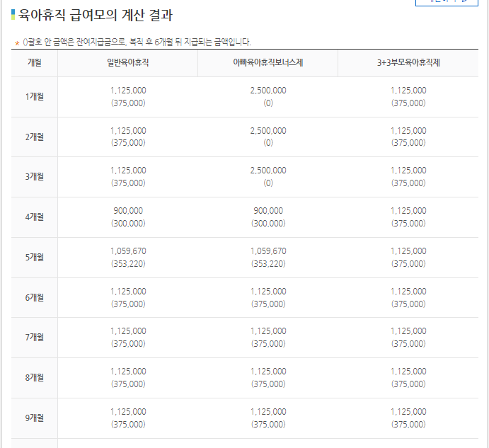
Task: Select the 1개월 row label
Action: tap(34, 97)
